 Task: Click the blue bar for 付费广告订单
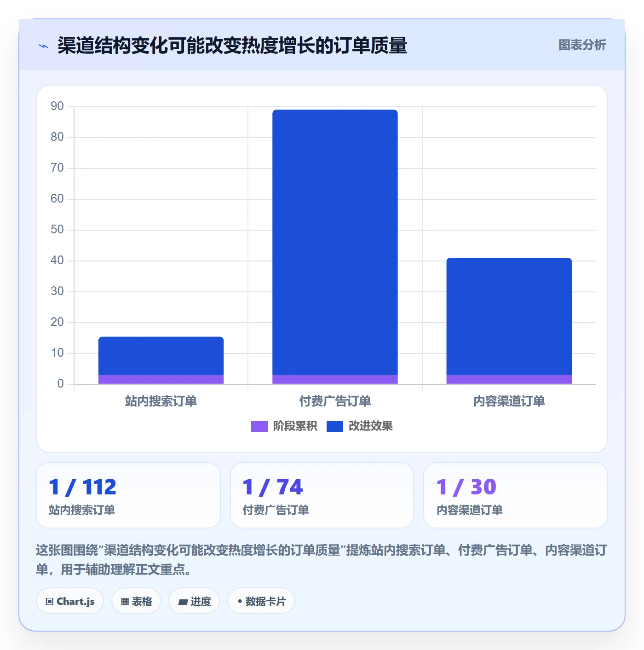coord(335,242)
